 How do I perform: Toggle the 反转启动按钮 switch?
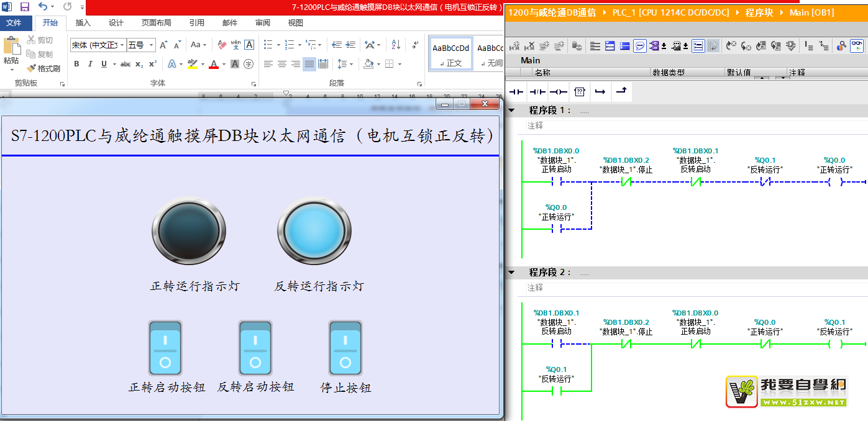pos(255,348)
